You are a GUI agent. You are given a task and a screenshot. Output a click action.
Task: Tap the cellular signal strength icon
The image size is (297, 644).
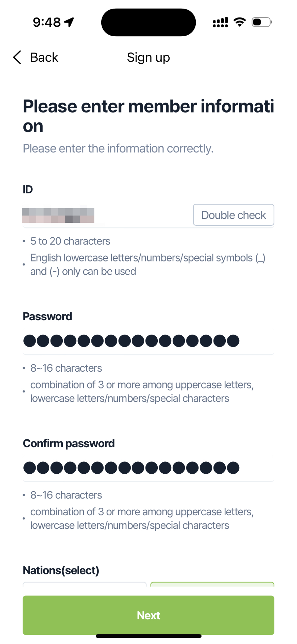(x=220, y=22)
